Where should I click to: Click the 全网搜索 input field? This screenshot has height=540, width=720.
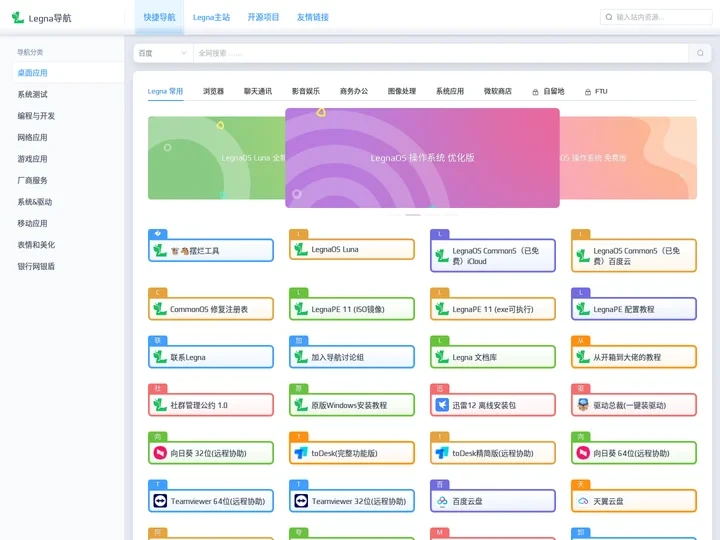441,53
